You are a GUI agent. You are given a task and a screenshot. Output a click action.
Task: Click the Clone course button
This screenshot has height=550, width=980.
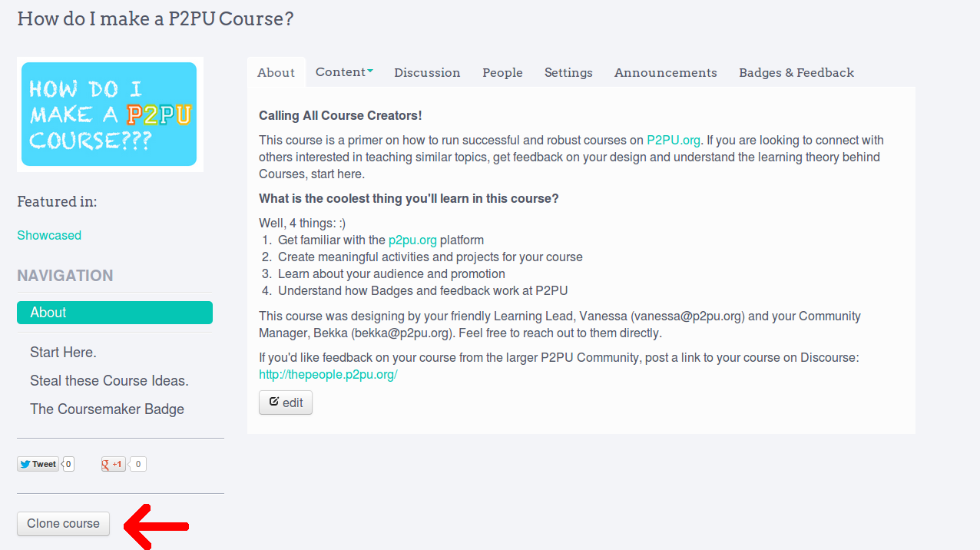click(64, 523)
